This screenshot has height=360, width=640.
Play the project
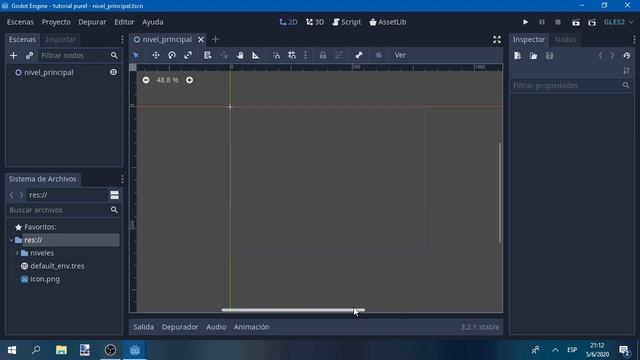coord(525,22)
